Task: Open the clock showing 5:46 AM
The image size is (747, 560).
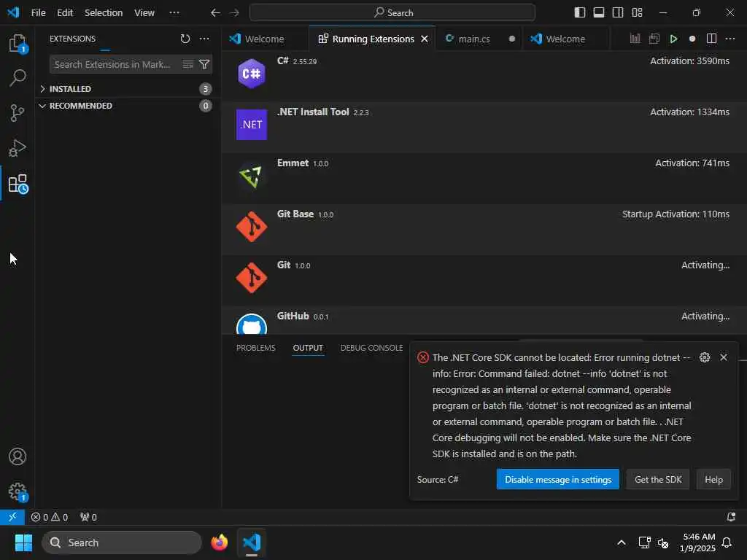Action: point(697,542)
